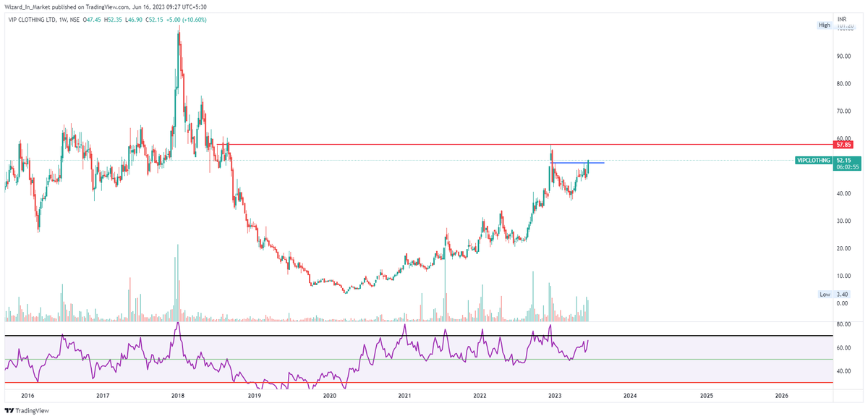The image size is (868, 419).
Task: Click the 10.00 price axis label
Action: 843,276
